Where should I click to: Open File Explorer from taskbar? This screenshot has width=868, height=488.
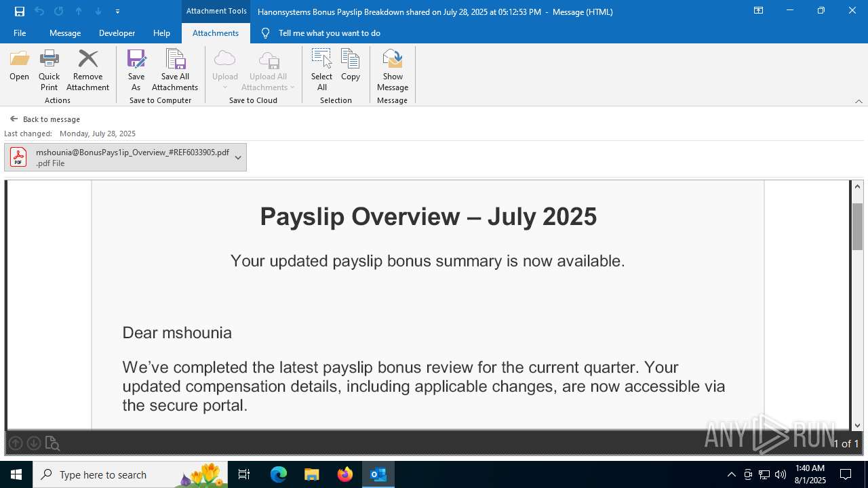coord(311,474)
